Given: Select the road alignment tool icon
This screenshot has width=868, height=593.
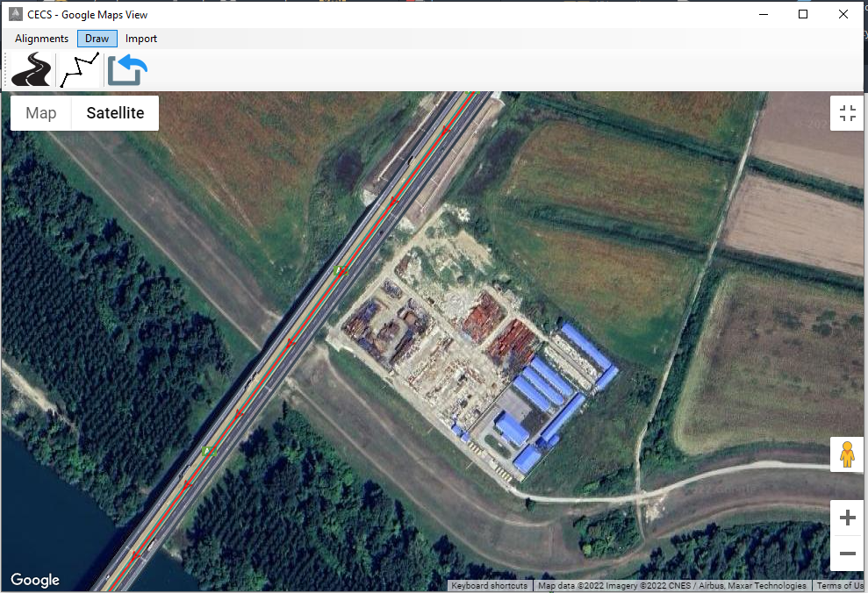Looking at the screenshot, I should (32, 70).
